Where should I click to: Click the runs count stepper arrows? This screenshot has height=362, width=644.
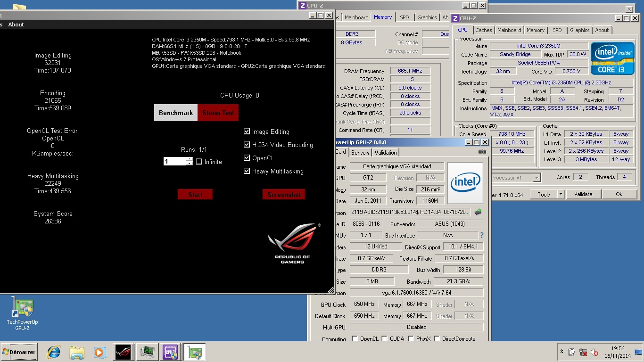coord(189,161)
